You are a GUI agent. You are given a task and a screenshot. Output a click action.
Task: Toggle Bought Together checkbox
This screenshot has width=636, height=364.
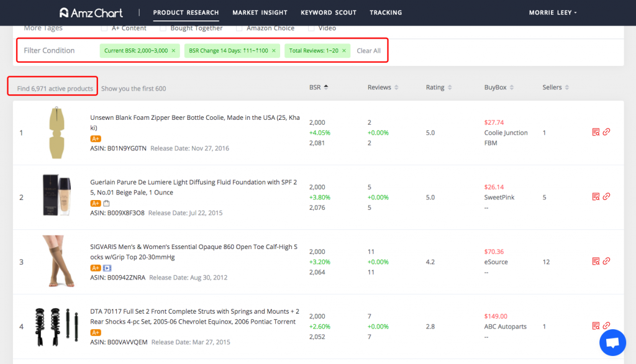[x=163, y=28]
